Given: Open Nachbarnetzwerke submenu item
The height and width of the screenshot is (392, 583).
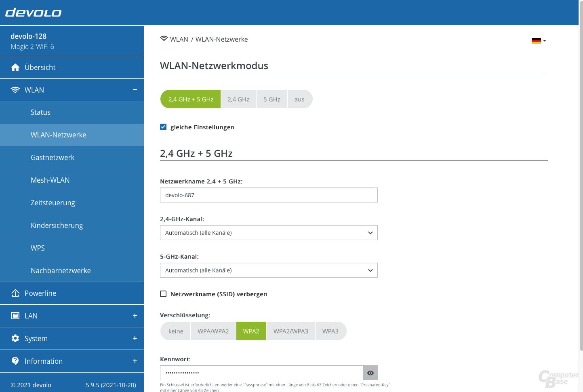Looking at the screenshot, I should pos(72,271).
